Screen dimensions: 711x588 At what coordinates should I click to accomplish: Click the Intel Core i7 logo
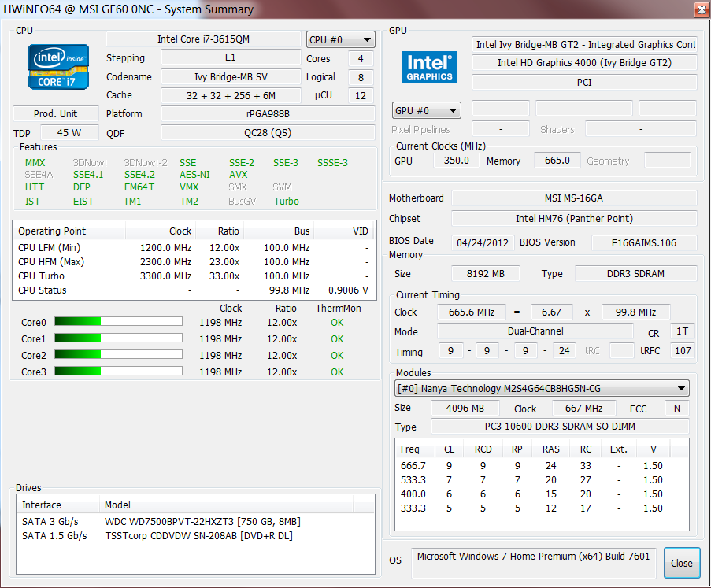(x=58, y=67)
